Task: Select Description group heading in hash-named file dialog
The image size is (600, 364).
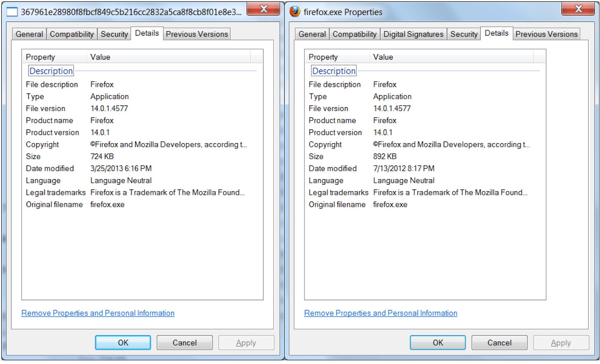Action: point(51,71)
